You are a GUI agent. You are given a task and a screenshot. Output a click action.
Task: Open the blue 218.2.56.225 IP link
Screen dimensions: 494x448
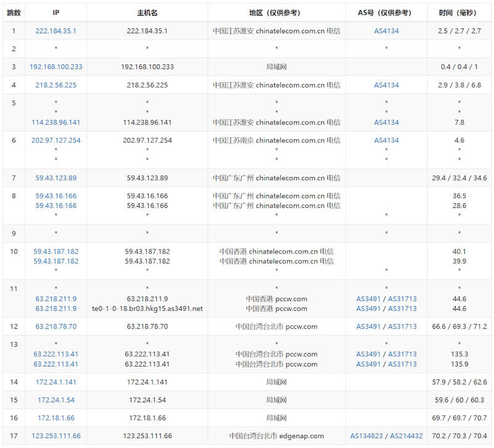[56, 85]
